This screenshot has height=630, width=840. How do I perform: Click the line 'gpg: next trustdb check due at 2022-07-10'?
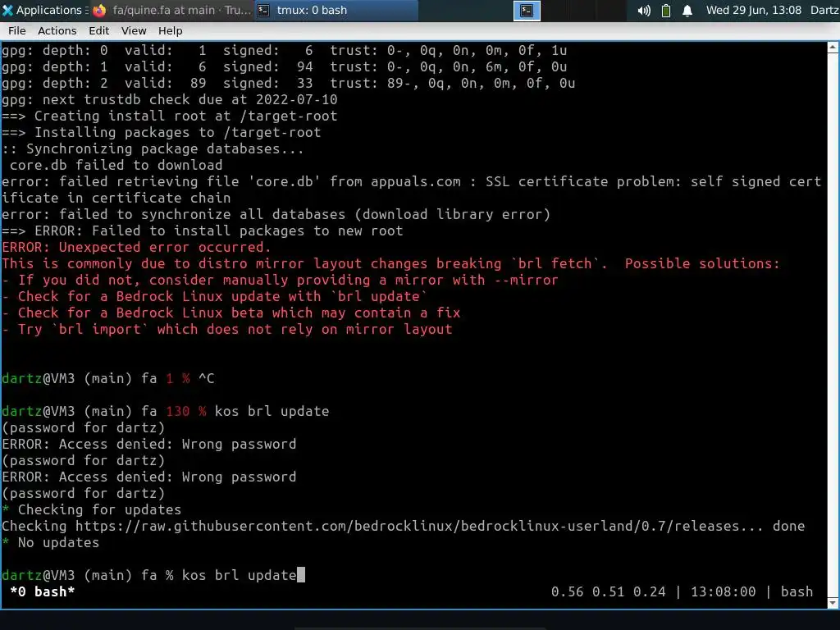(x=169, y=99)
